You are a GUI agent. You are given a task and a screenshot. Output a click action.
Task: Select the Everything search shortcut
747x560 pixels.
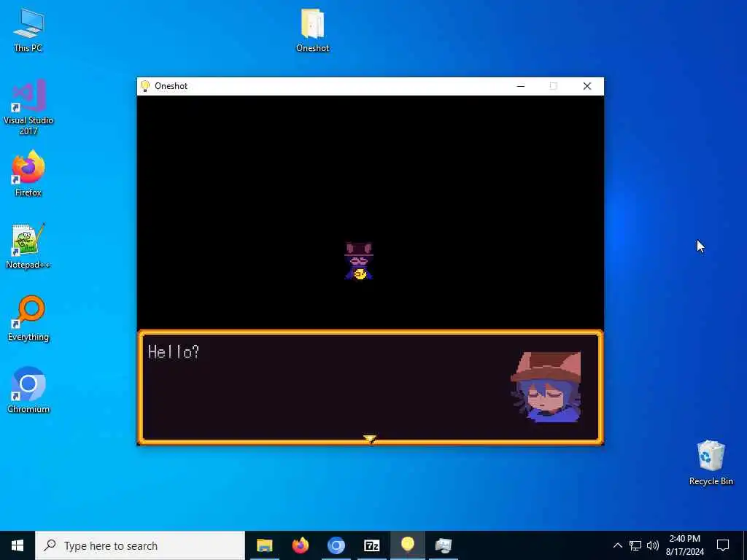click(x=28, y=318)
